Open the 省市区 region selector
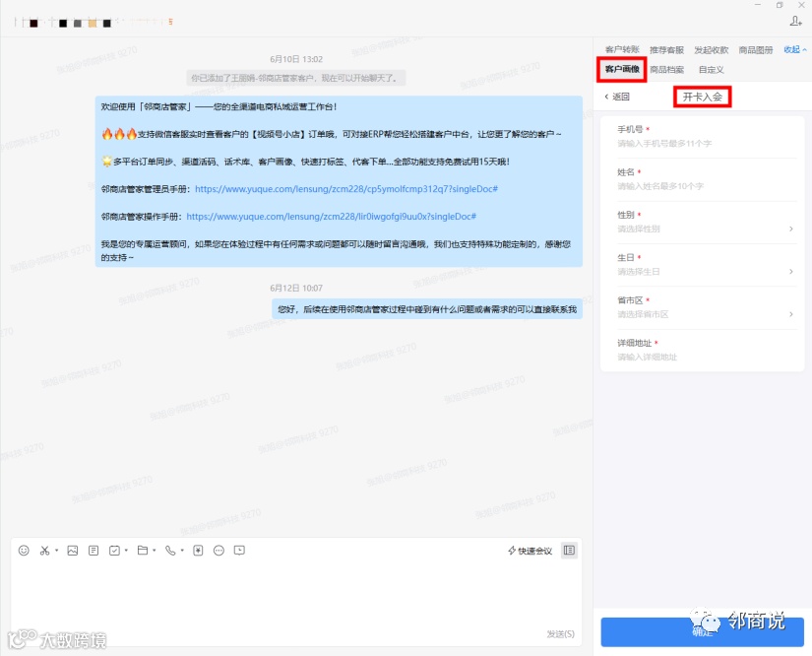 coord(707,314)
